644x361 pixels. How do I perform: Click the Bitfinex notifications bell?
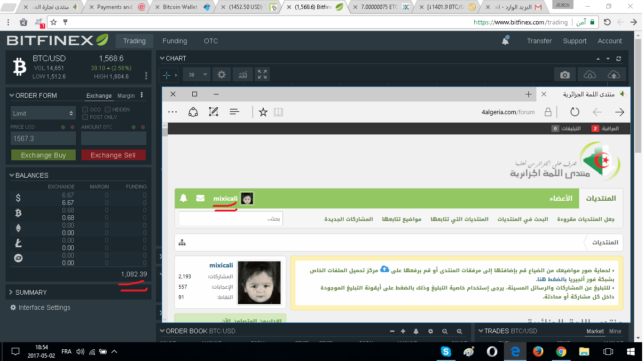coord(505,41)
